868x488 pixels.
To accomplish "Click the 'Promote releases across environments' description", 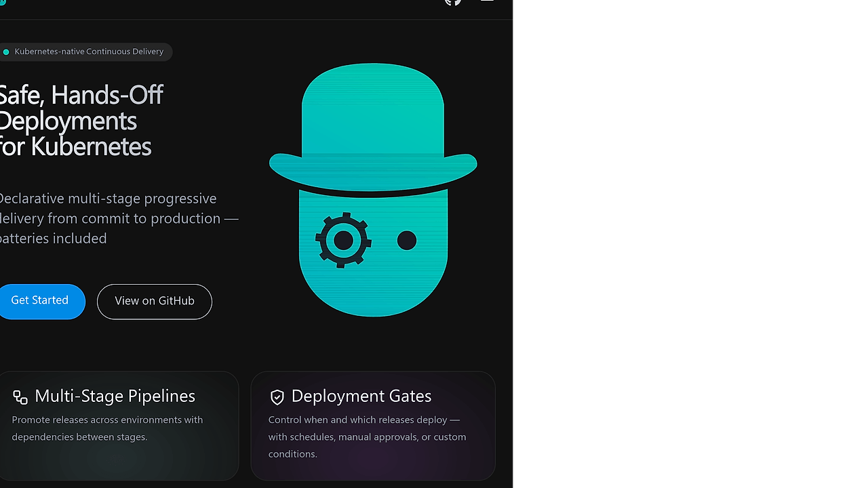I will click(107, 428).
